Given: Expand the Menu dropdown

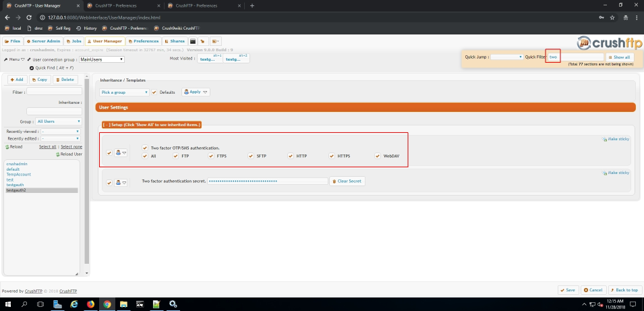Looking at the screenshot, I should (14, 59).
